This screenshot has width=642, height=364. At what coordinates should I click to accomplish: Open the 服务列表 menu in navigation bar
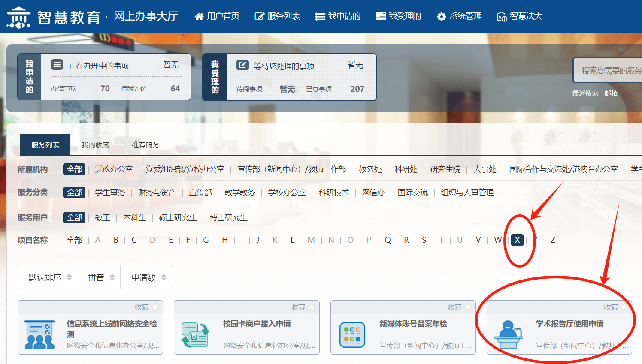pyautogui.click(x=278, y=16)
